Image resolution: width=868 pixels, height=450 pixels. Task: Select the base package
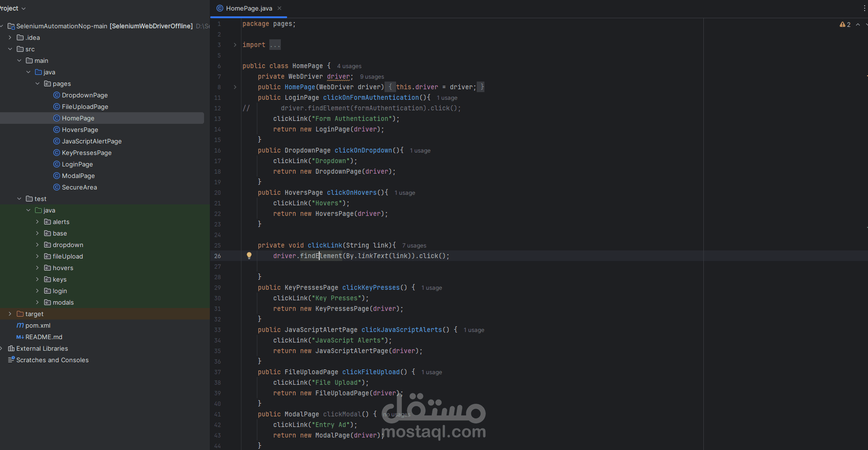[60, 233]
